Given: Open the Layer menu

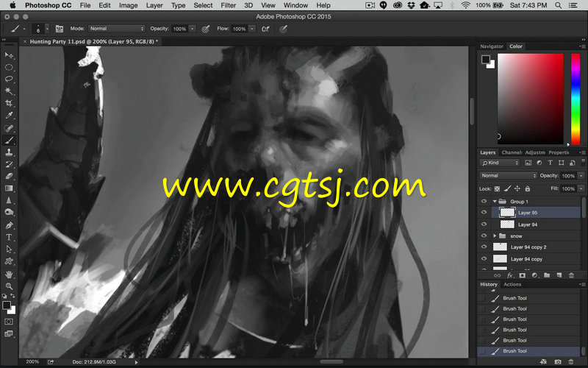Looking at the screenshot, I should (154, 5).
